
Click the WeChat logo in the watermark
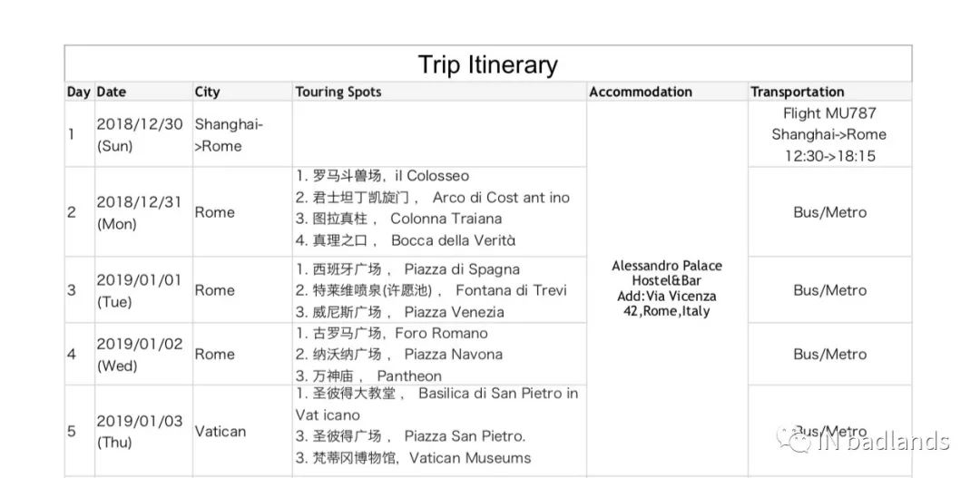(x=800, y=442)
